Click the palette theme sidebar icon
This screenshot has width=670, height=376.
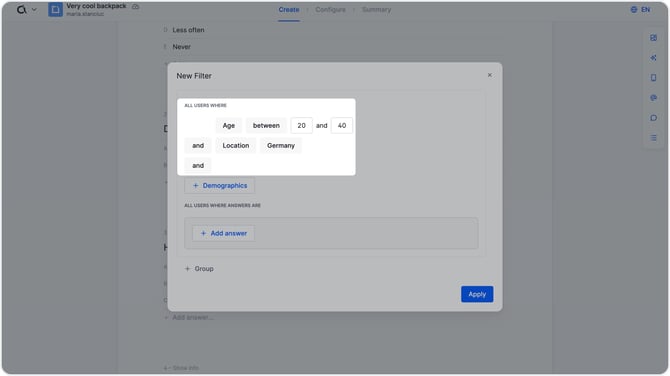(x=653, y=98)
